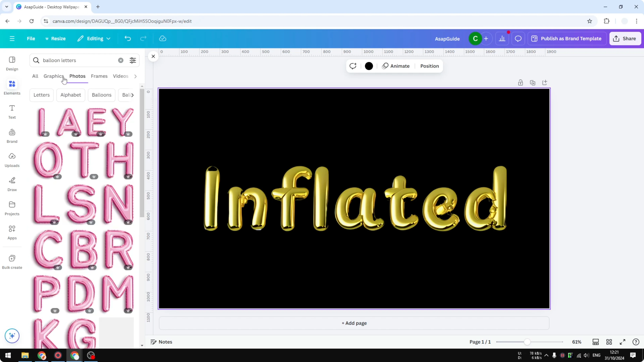This screenshot has height=362, width=644.
Task: Open search filters next to the search box
Action: [x=132, y=60]
